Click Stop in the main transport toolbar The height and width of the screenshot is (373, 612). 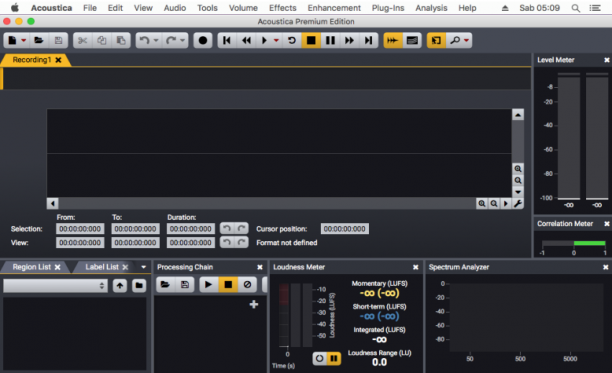(311, 40)
